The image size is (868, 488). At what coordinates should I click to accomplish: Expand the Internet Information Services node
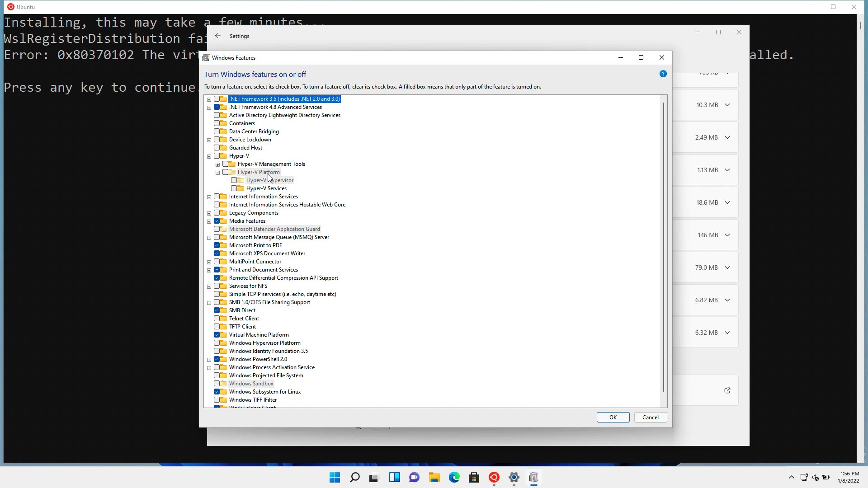(209, 197)
